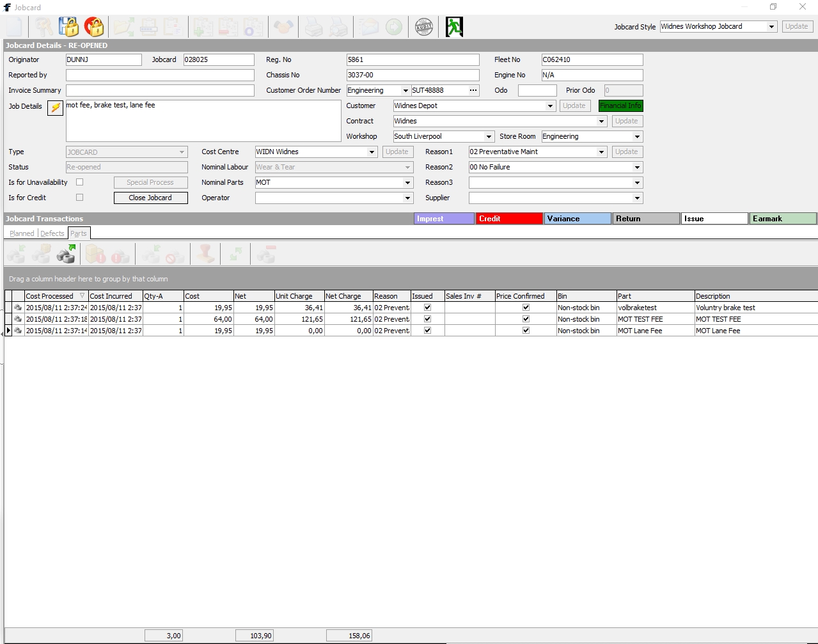818x644 pixels.
Task: Click the Description column header
Action: [755, 296]
